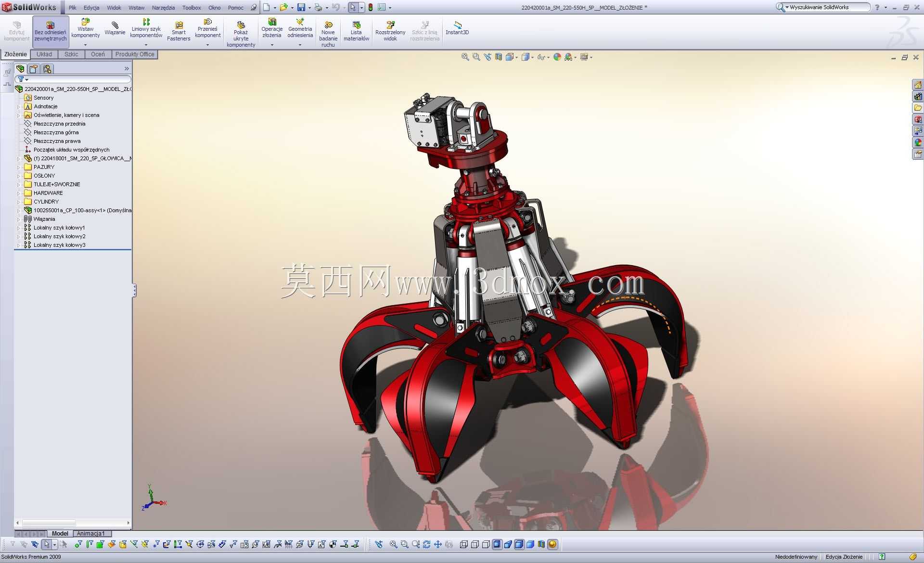
Task: Select the 100255001a_CP_100-assy component
Action: (77, 210)
